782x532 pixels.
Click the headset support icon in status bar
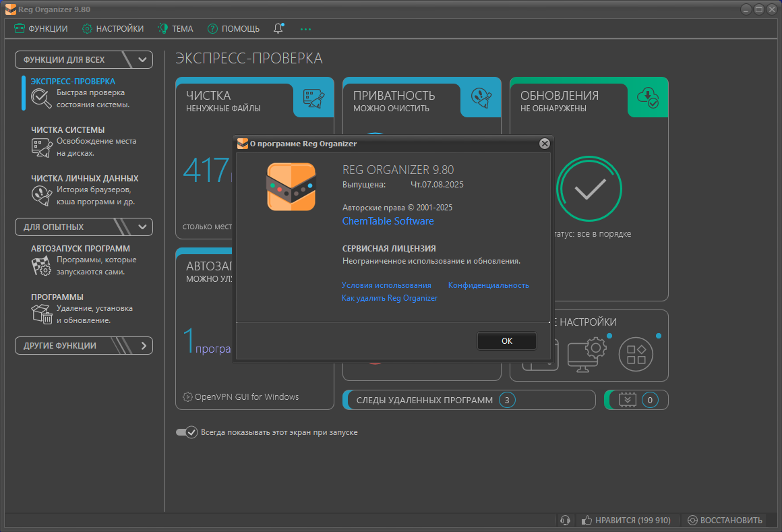tap(565, 520)
